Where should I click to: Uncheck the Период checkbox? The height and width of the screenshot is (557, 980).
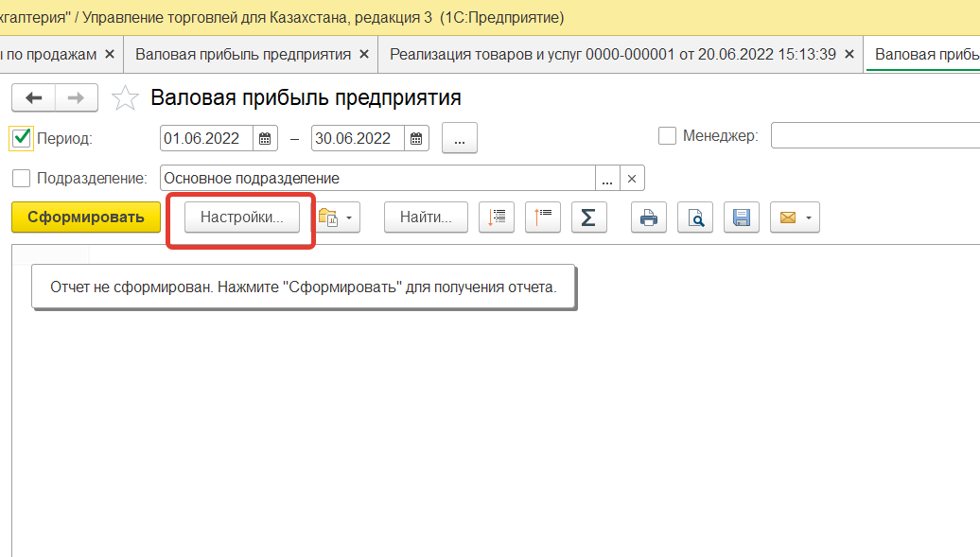tap(22, 138)
